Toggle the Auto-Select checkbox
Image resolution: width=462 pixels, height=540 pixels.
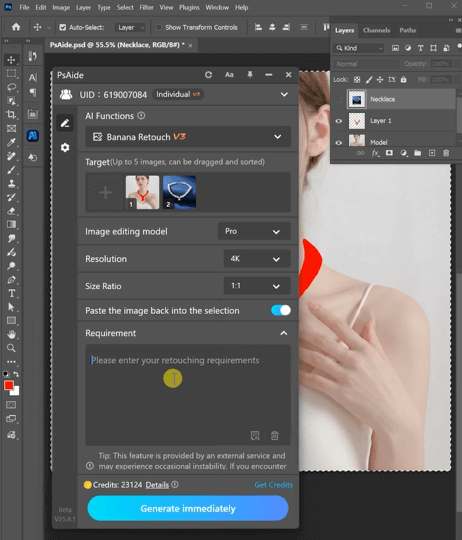pyautogui.click(x=63, y=27)
